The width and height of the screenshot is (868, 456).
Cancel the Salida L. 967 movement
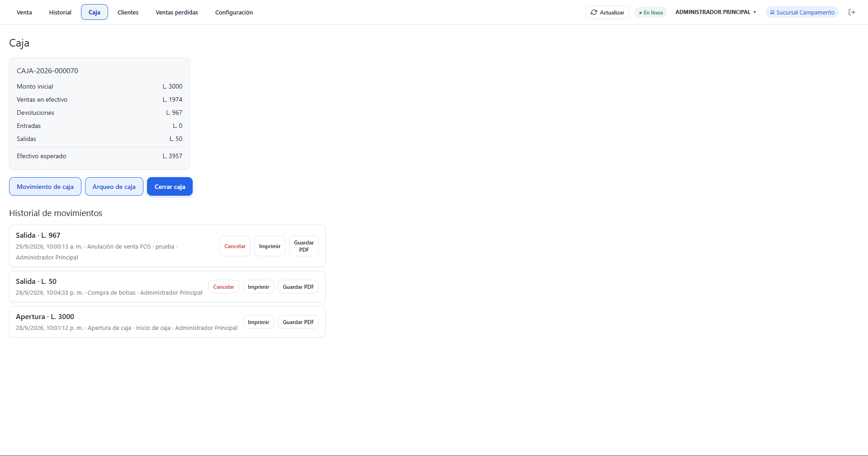pyautogui.click(x=235, y=246)
